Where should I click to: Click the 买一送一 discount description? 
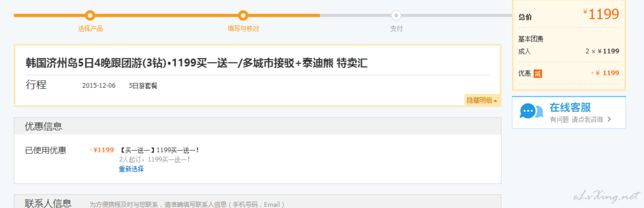pos(159,150)
